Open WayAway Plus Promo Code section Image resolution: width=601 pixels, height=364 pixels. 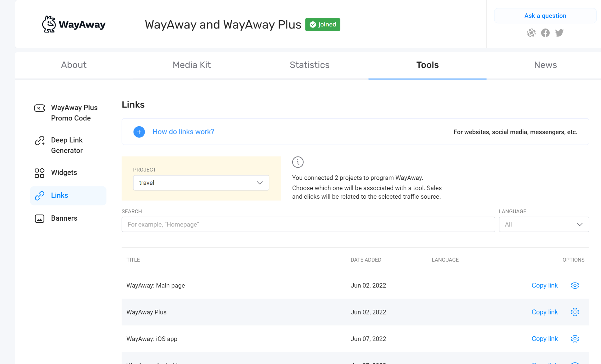coord(68,113)
